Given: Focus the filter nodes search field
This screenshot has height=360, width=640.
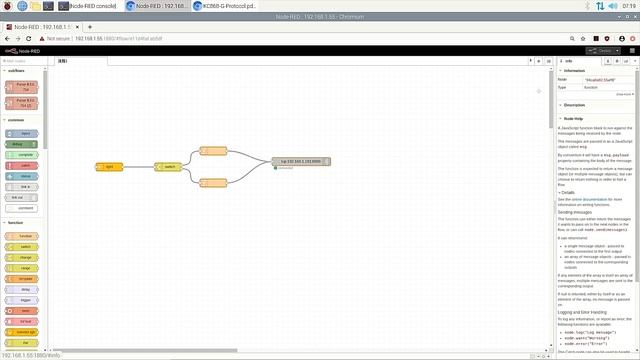Looking at the screenshot, I should tap(24, 61).
